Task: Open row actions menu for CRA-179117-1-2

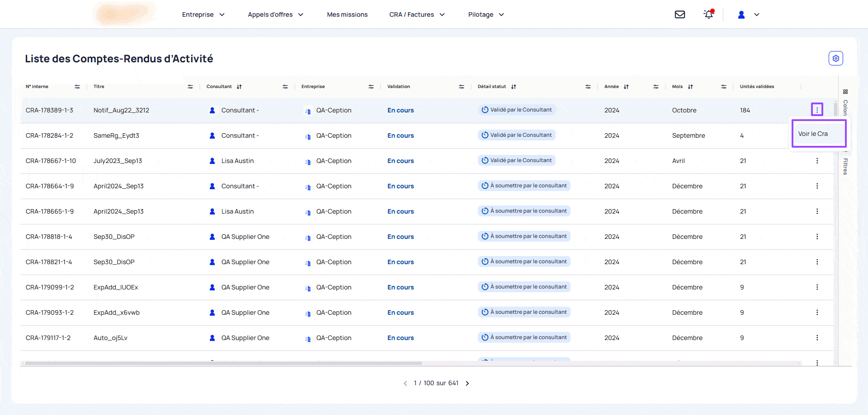Action: [x=817, y=338]
